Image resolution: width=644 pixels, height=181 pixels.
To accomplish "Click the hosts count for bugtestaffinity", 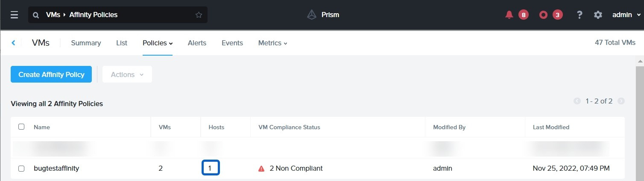I will click(210, 168).
